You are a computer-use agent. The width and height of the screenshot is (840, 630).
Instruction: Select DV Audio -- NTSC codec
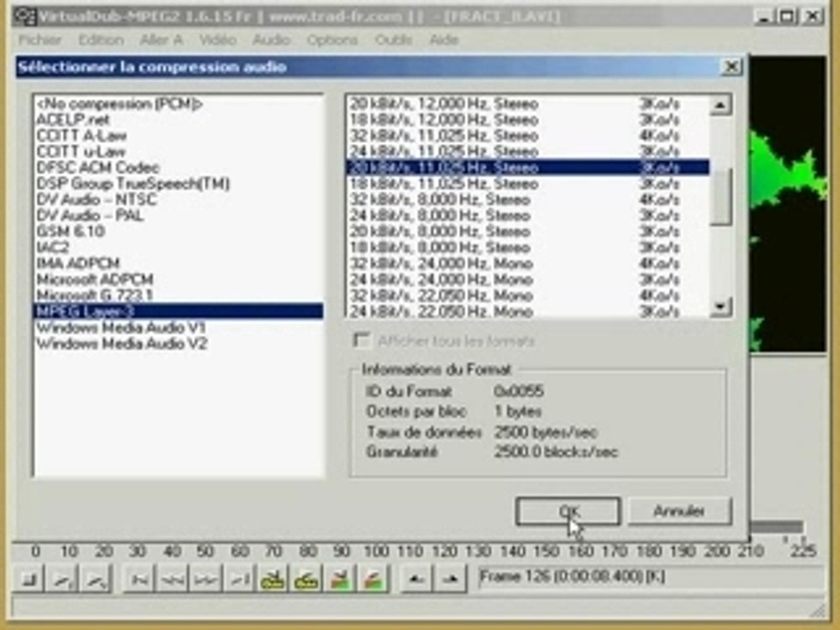tap(178, 199)
